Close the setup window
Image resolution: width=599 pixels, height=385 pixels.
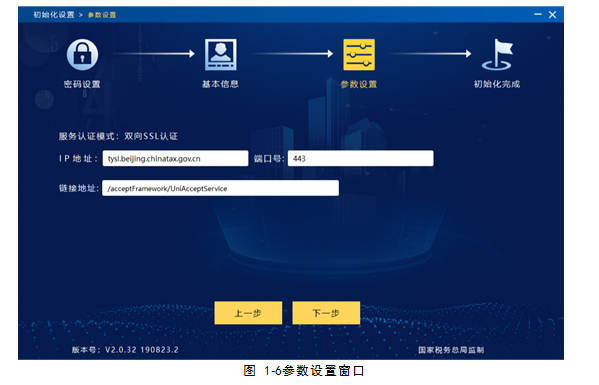point(552,15)
